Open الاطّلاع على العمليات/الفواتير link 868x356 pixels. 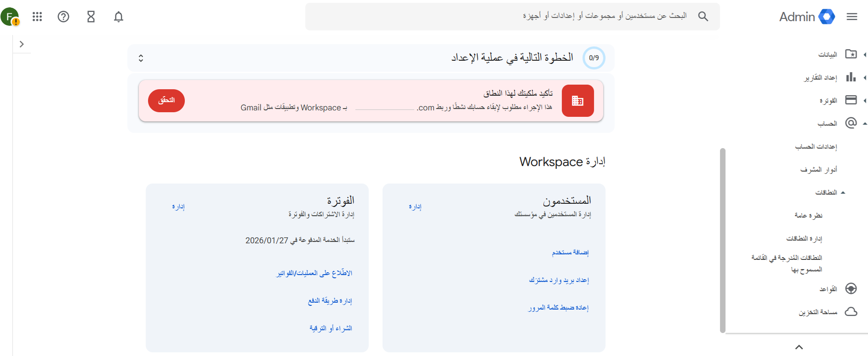coord(314,273)
